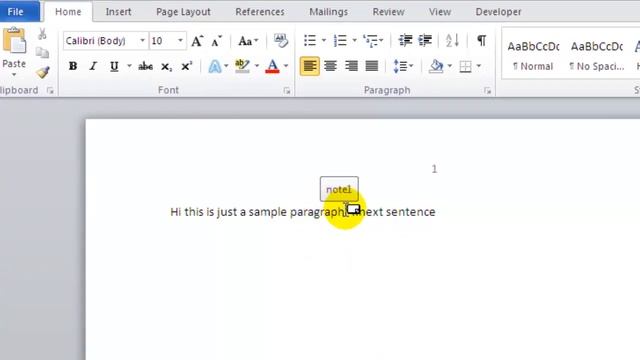The image size is (640, 360).
Task: Activate the Format Painter brush
Action: click(42, 72)
